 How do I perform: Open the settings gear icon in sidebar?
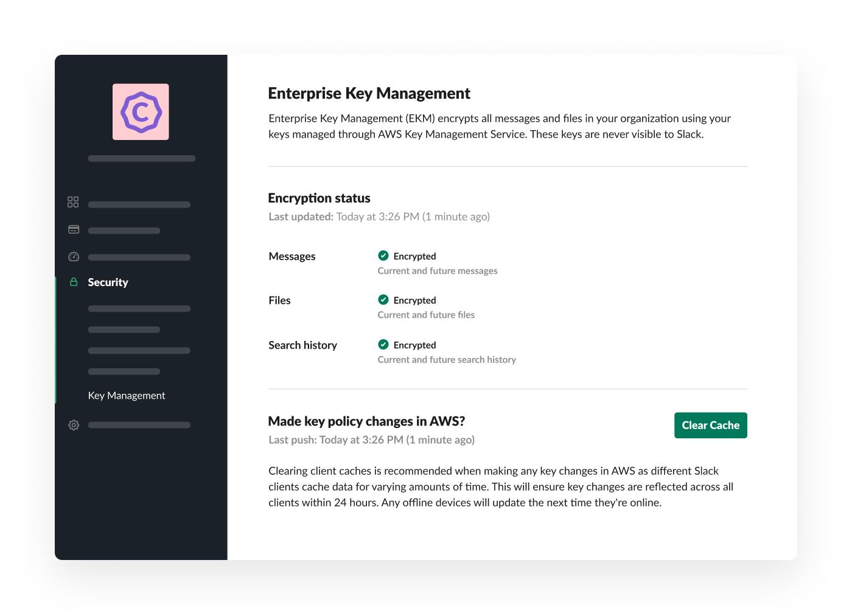click(x=74, y=425)
